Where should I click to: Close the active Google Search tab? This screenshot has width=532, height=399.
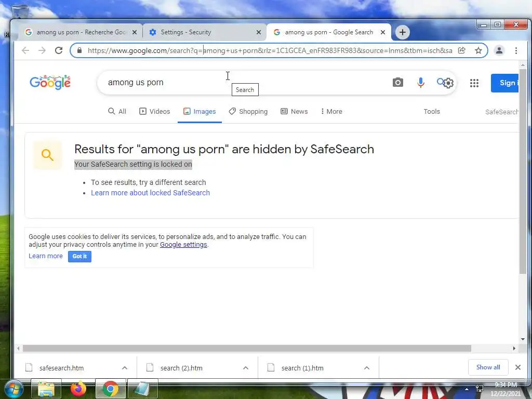pyautogui.click(x=383, y=32)
